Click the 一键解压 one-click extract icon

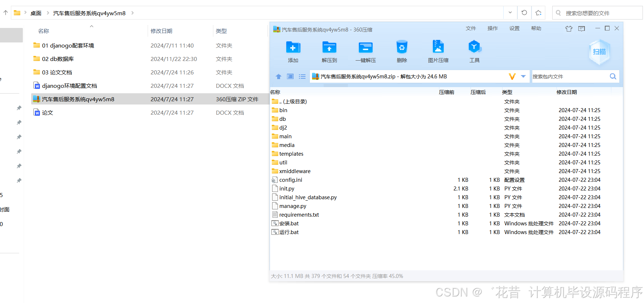pos(366,47)
